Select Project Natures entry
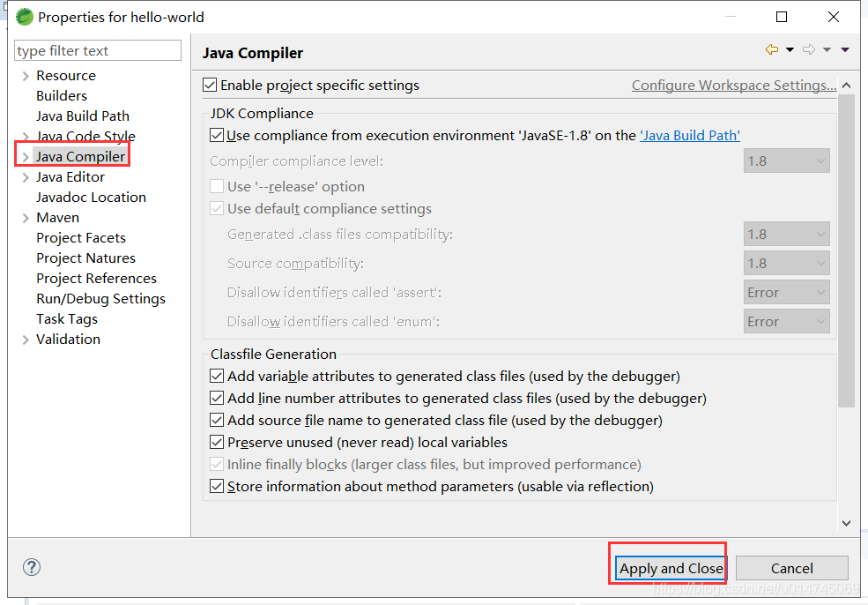Viewport: 868px width, 605px height. pyautogui.click(x=85, y=258)
